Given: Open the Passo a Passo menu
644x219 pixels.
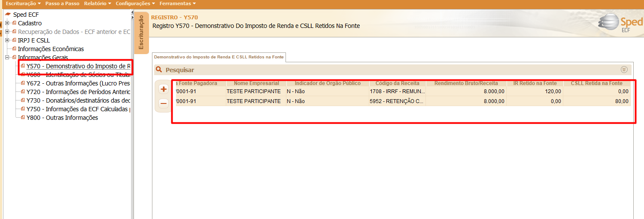Looking at the screenshot, I should tap(62, 3).
